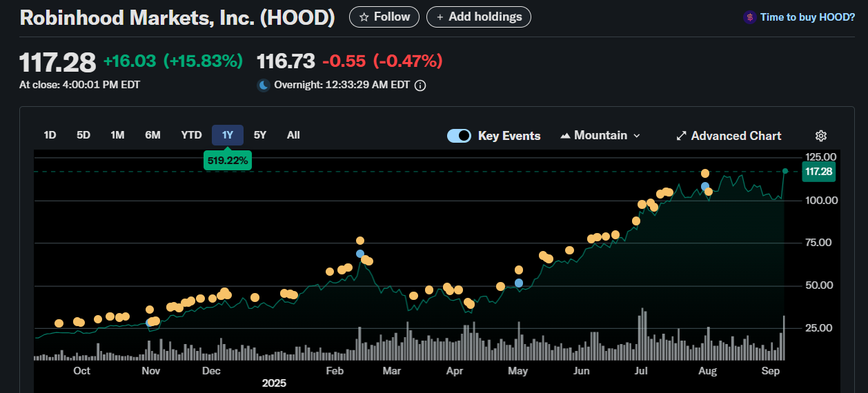868x393 pixels.
Task: Click the moon overnight trading icon
Action: click(x=264, y=85)
